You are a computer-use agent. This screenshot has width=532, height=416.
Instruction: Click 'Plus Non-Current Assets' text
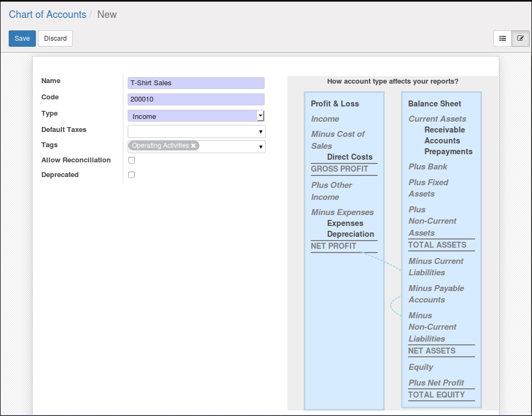point(432,221)
